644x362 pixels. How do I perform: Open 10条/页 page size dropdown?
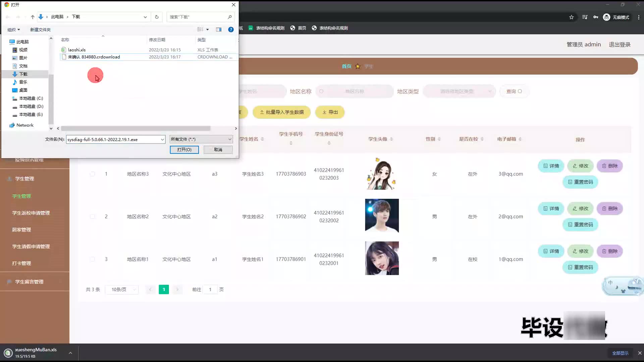coord(122,290)
